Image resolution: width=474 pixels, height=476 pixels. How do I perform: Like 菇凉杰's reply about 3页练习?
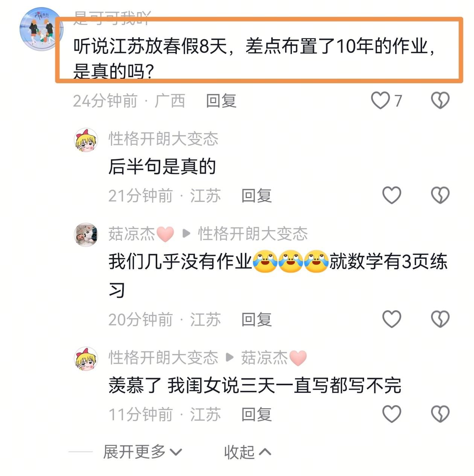pos(392,319)
